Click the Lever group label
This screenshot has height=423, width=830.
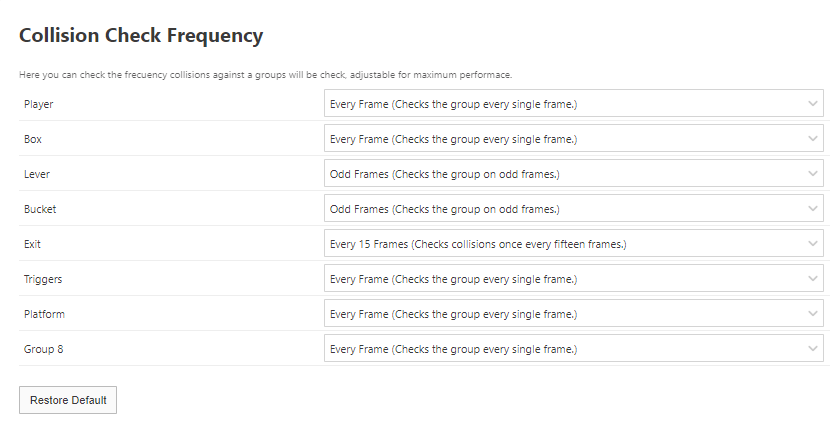coord(37,174)
